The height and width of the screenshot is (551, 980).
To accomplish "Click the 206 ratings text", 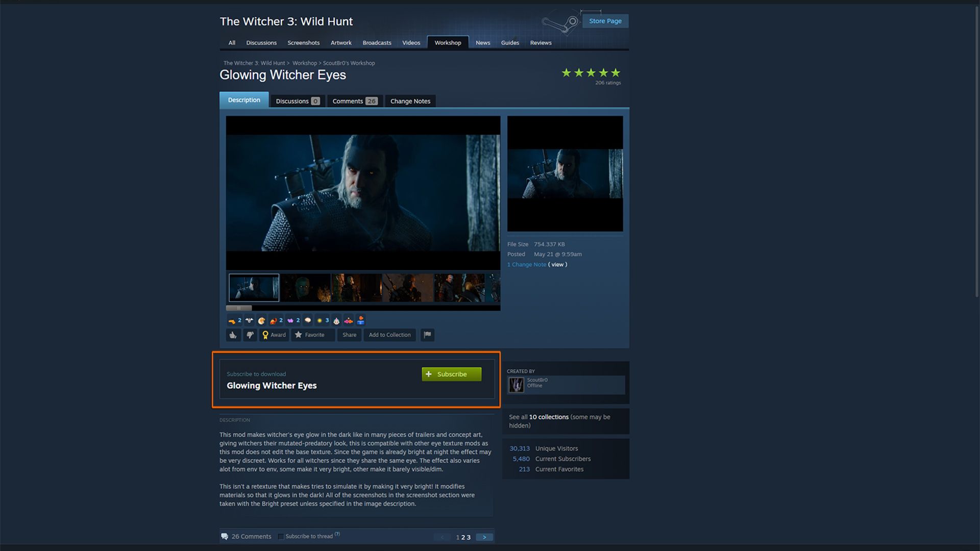I will coord(608,83).
